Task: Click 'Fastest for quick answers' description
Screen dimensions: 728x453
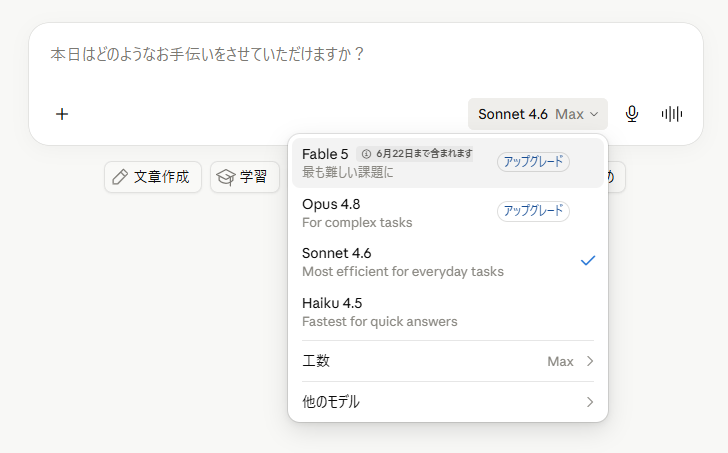Action: tap(379, 322)
